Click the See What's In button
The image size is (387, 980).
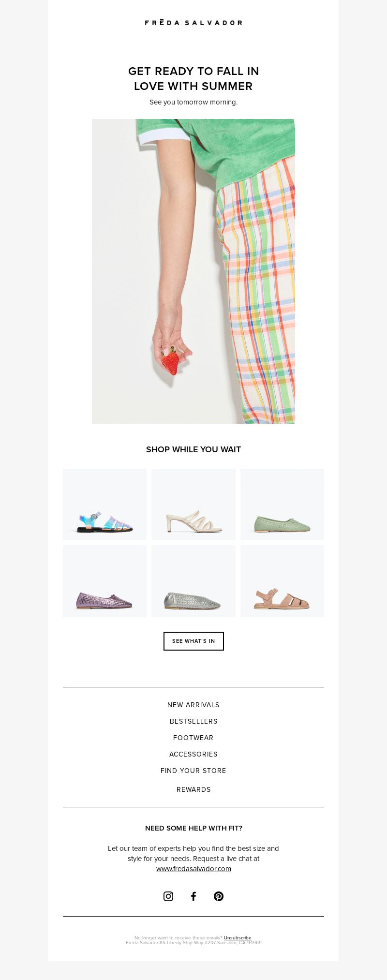193,641
